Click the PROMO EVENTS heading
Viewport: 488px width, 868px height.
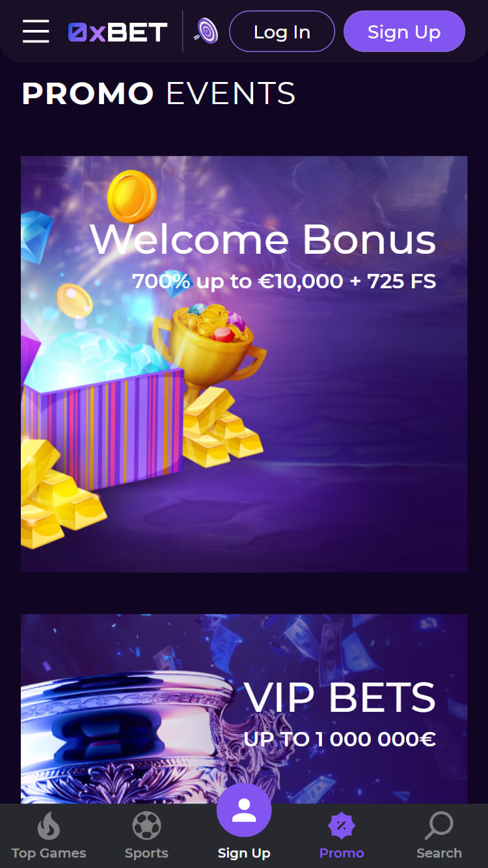coord(159,94)
